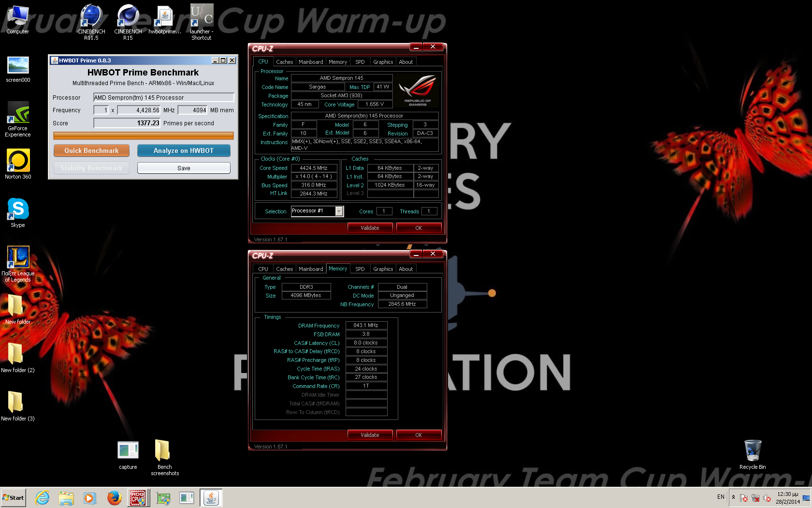The width and height of the screenshot is (812, 508).
Task: Open the launcher Shortcut icon
Action: click(x=202, y=22)
